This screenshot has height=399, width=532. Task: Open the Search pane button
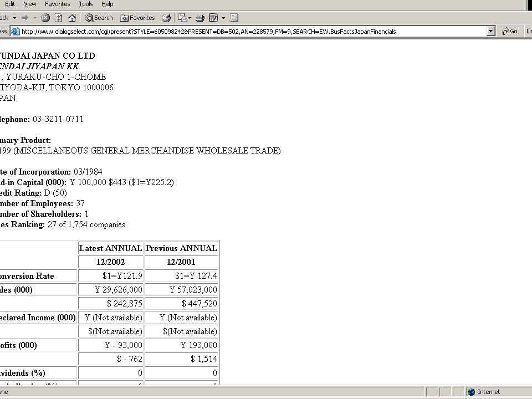click(x=99, y=18)
